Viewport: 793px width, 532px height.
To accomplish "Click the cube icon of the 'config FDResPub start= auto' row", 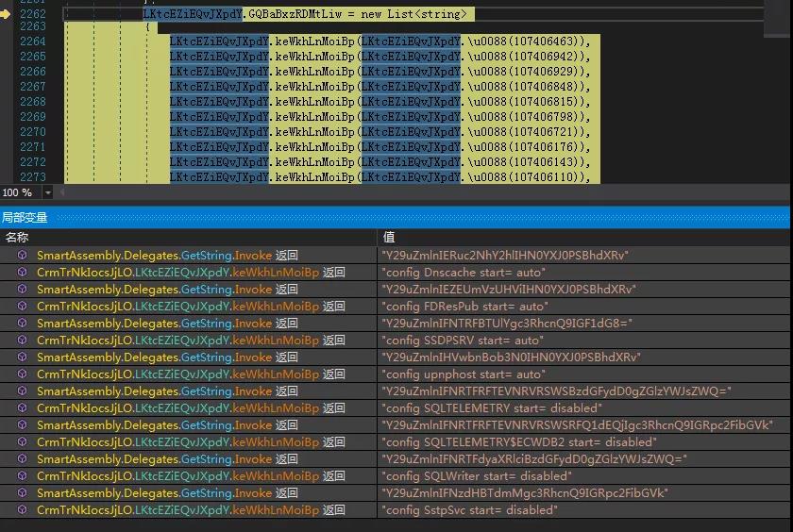I will [x=22, y=307].
